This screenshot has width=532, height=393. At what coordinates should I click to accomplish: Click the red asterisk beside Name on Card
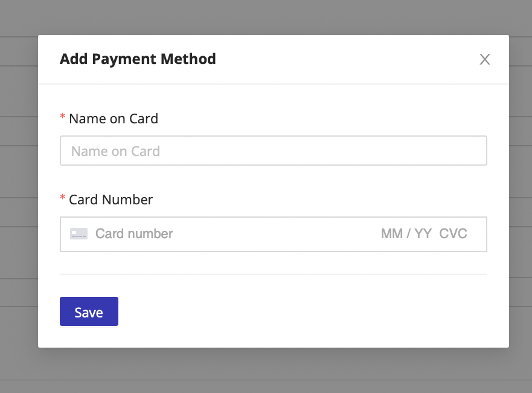[62, 118]
